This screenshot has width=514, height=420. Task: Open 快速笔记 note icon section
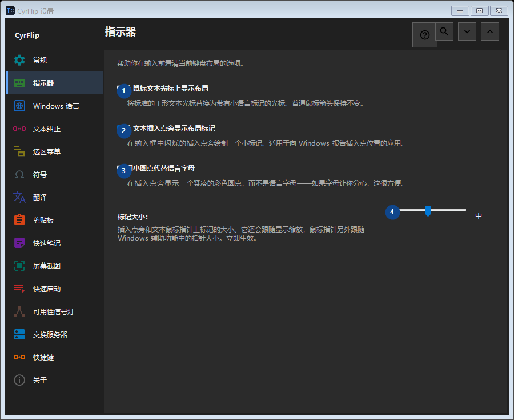coord(19,243)
